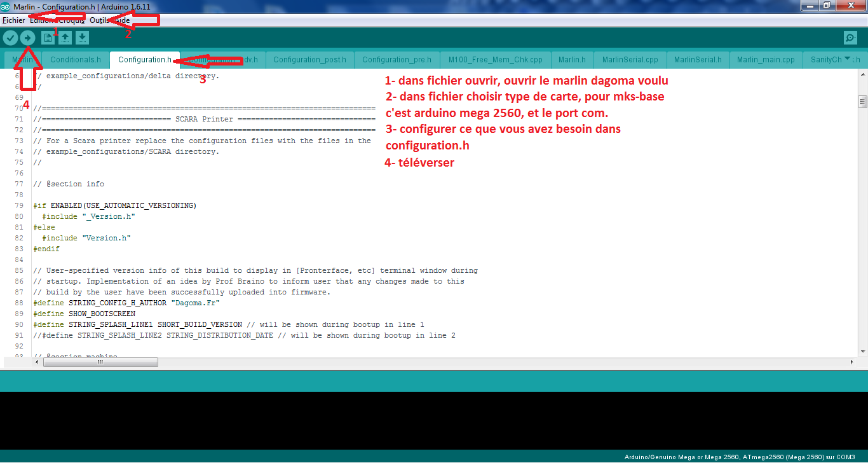Click the '#endif' line
This screenshot has width=868, height=463.
pos(46,249)
